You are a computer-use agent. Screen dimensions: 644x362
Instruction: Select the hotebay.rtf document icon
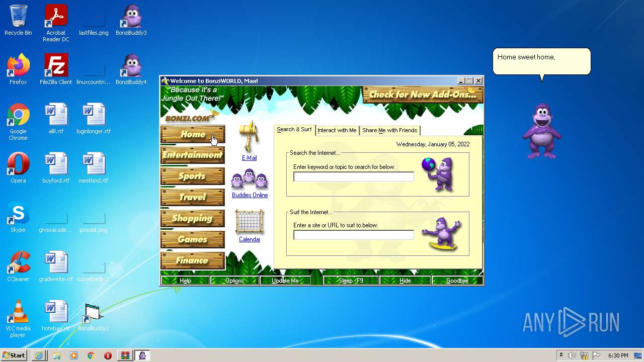point(56,316)
